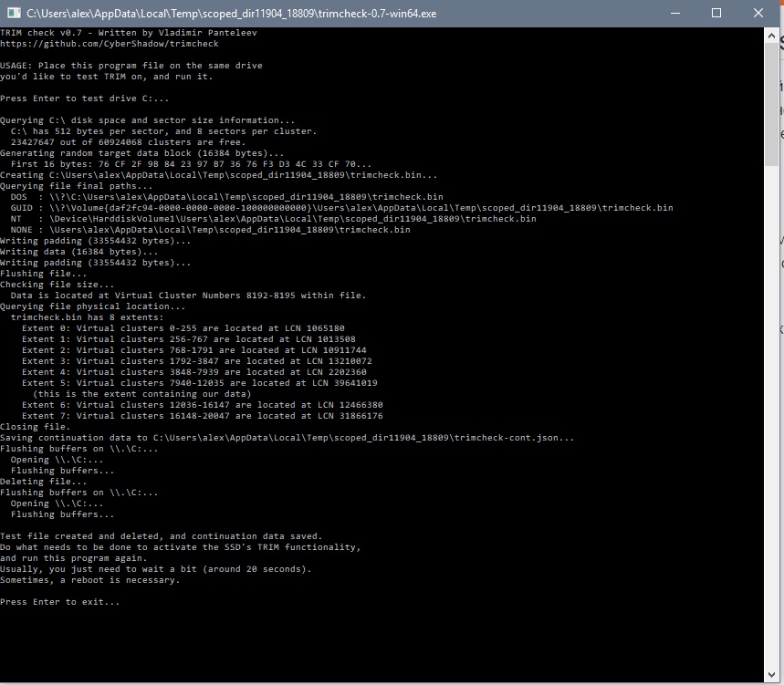Click 'Creating C:\Users\alex...trimcheck.bin' line
This screenshot has width=784, height=685.
218,175
